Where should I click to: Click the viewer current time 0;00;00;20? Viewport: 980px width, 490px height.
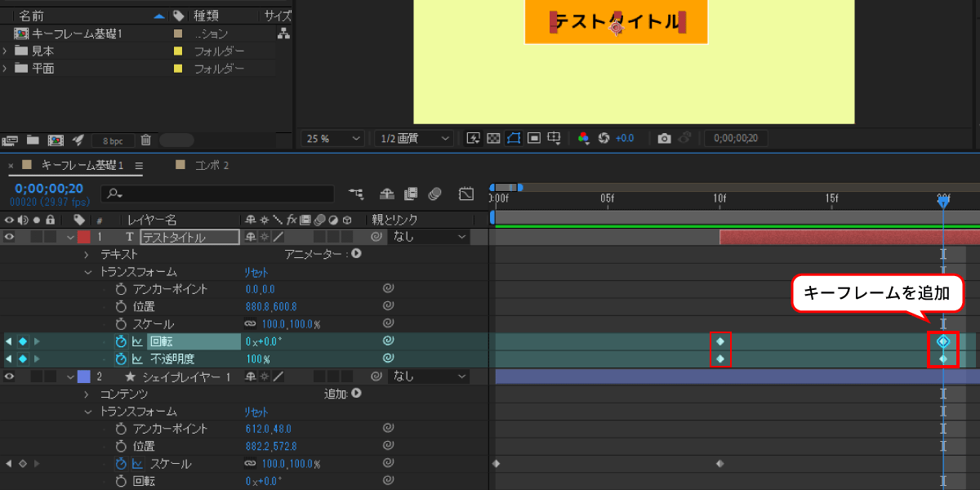[x=735, y=138]
